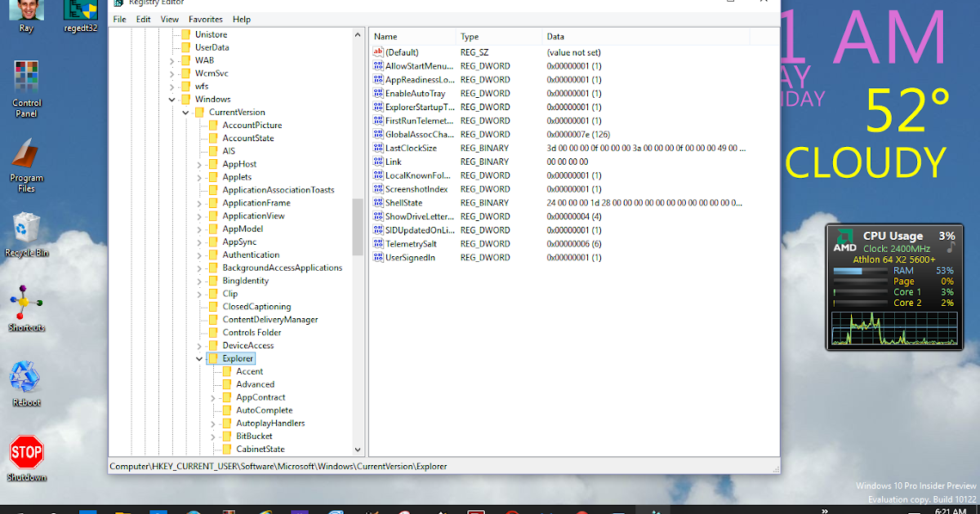The image size is (980, 514).
Task: Click the ShellState value icon
Action: [x=378, y=202]
